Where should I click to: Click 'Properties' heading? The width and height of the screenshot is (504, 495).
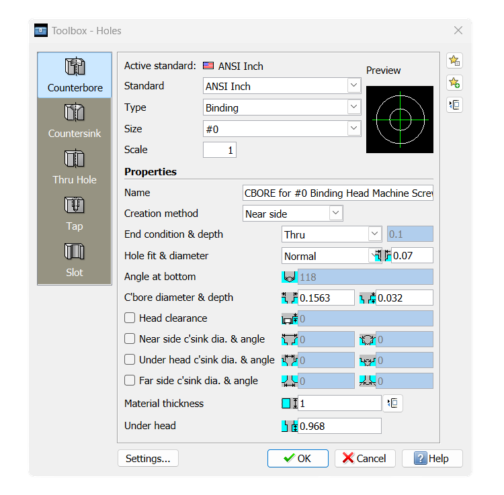point(150,172)
